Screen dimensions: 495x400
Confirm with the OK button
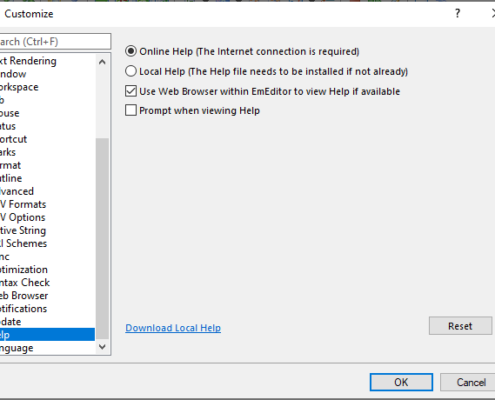click(401, 382)
